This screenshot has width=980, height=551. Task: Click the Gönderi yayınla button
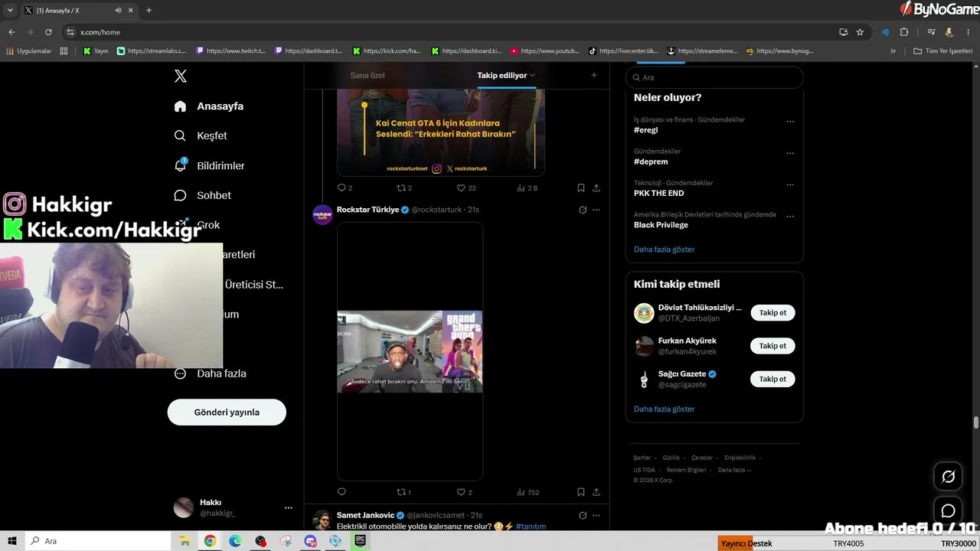coord(227,412)
